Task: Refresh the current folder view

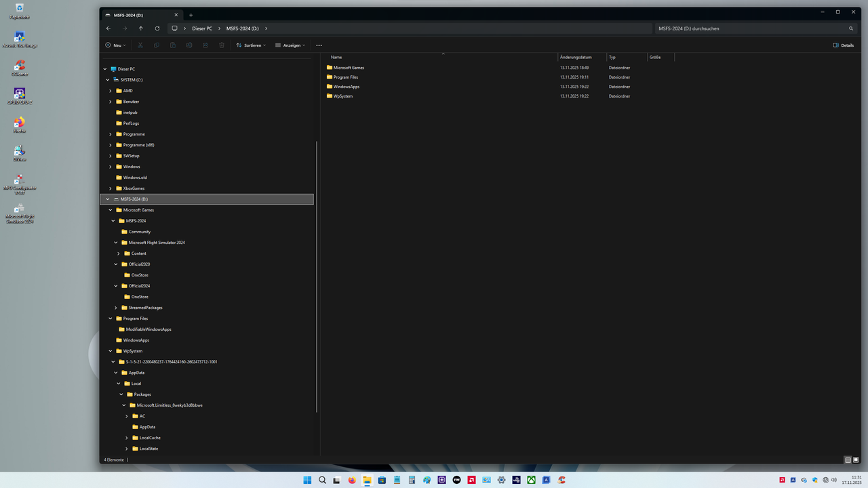Action: click(157, 28)
